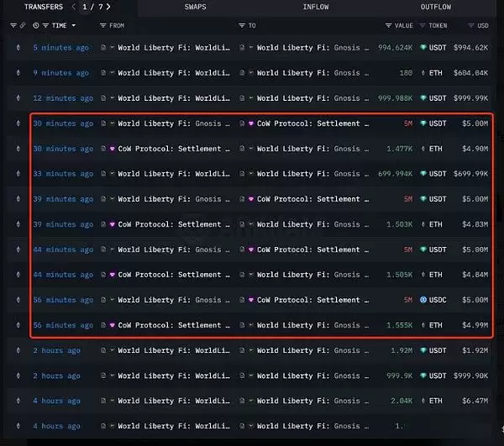
Task: Select USD value $6.47M
Action: [475, 401]
